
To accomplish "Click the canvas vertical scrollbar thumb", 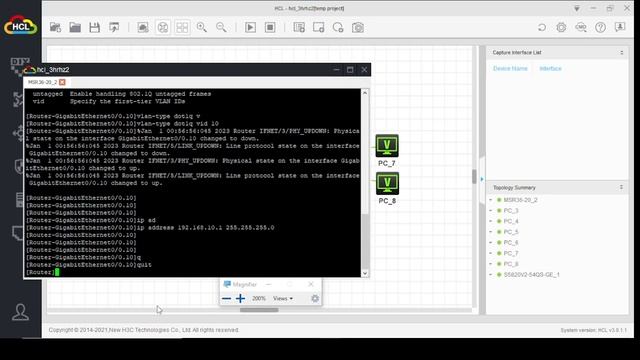I will pos(474,176).
